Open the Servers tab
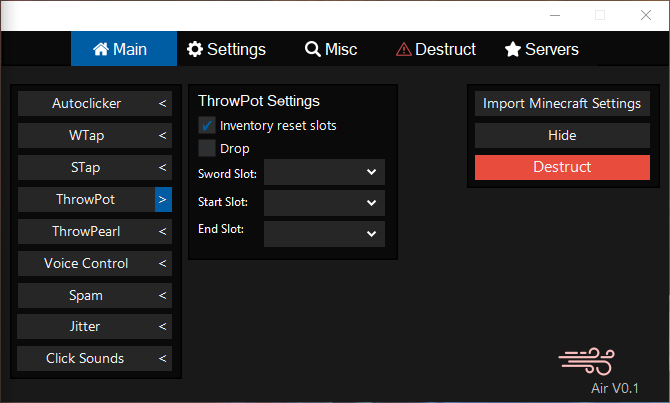 (x=541, y=49)
